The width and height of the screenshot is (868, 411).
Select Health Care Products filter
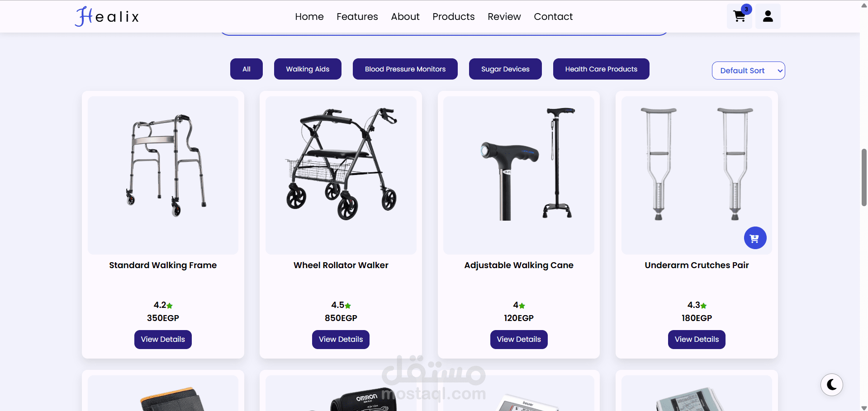click(x=601, y=69)
